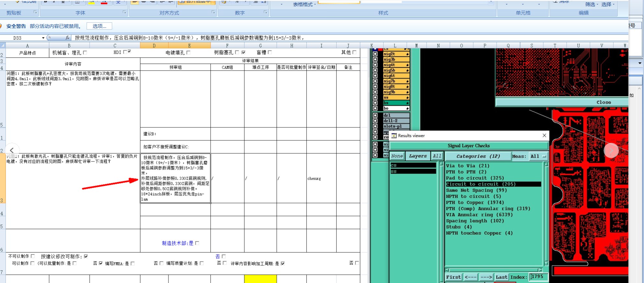Open the Meas: All dropdown
644x283 pixels.
538,156
